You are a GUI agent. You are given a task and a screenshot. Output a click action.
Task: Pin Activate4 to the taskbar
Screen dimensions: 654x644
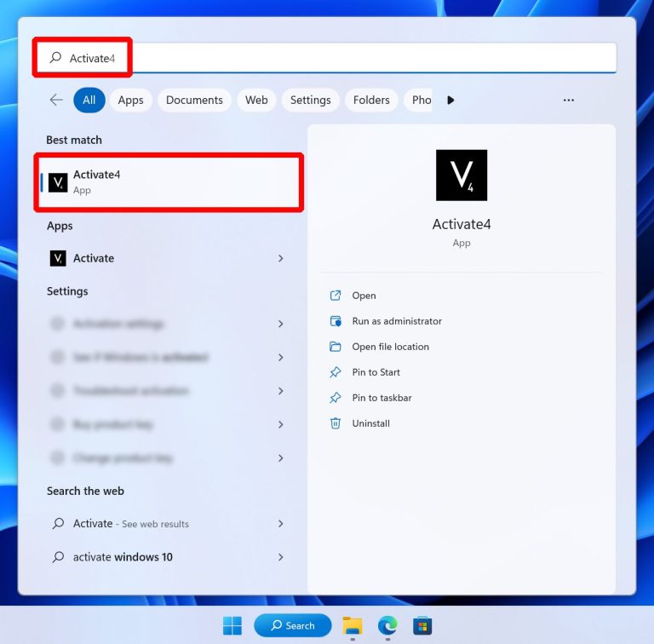pos(381,398)
